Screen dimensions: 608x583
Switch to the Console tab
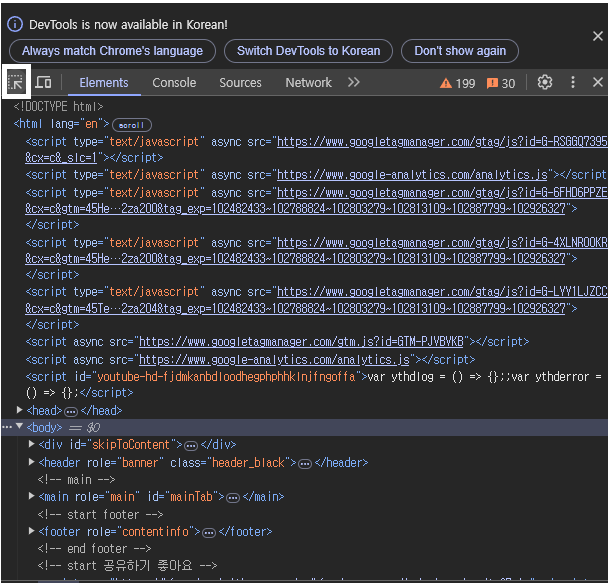point(174,83)
